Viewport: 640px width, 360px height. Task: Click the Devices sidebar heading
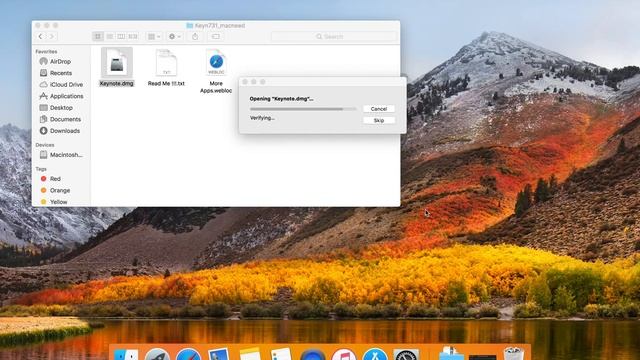tap(45, 145)
